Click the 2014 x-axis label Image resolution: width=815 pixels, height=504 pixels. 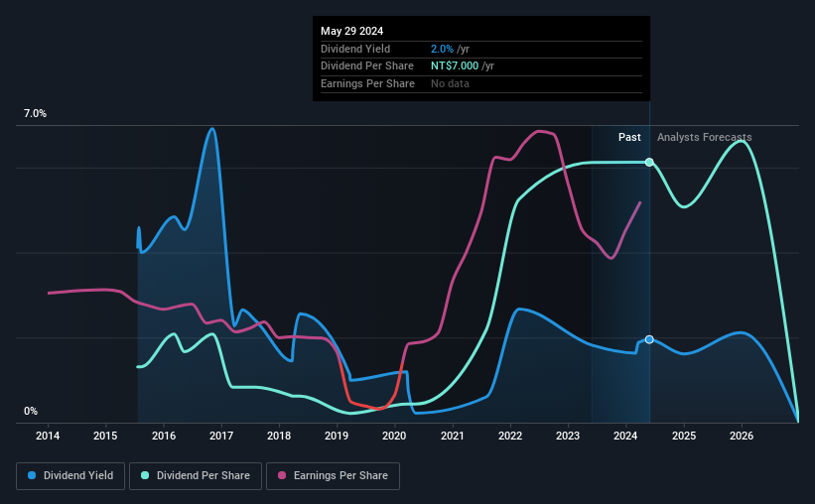(48, 436)
